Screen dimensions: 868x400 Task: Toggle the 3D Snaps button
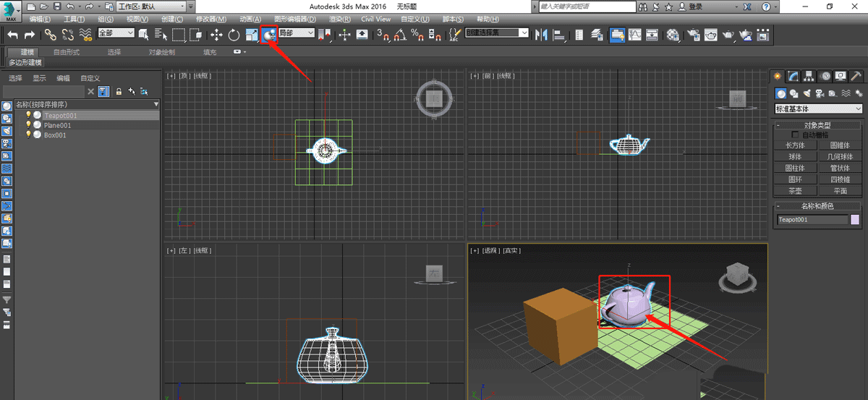[383, 34]
